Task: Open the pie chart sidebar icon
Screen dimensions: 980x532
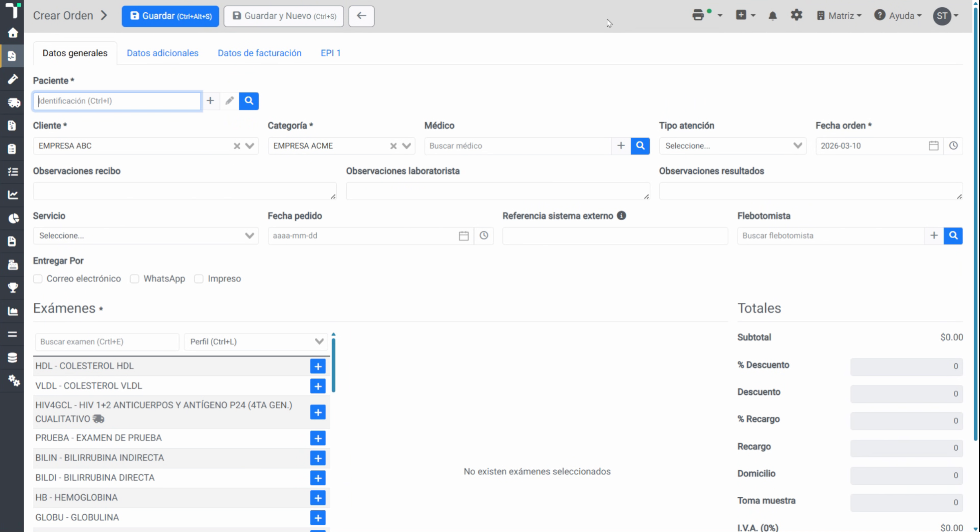Action: click(13, 218)
